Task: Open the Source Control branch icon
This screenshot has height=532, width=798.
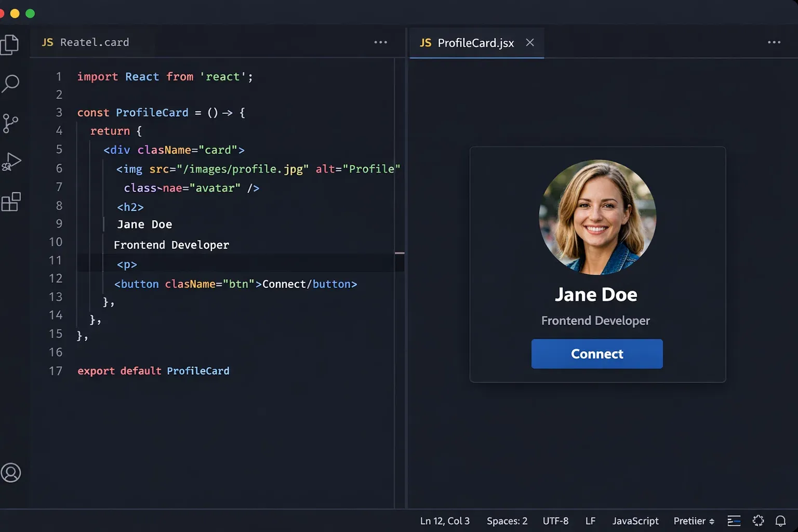Action: [x=10, y=123]
